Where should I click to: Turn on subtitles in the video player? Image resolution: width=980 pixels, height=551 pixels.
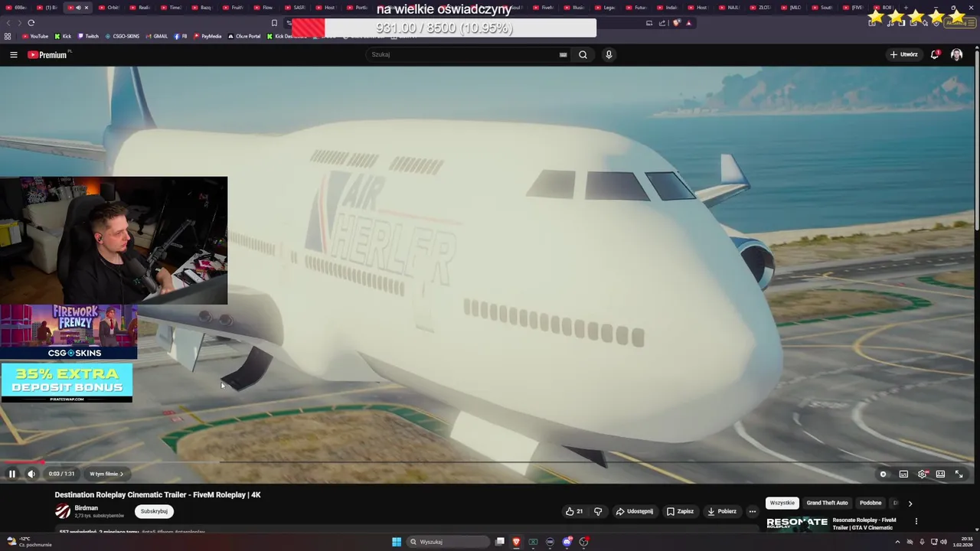click(x=903, y=474)
